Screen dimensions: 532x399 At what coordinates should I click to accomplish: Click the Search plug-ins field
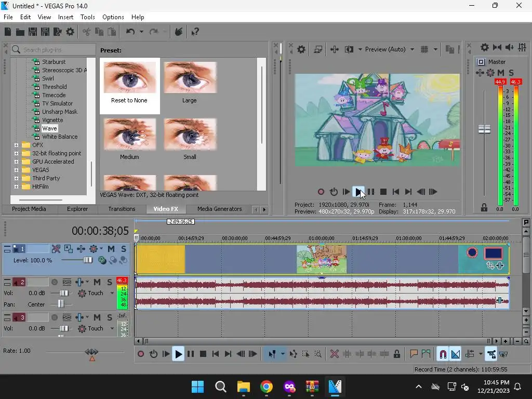54,50
